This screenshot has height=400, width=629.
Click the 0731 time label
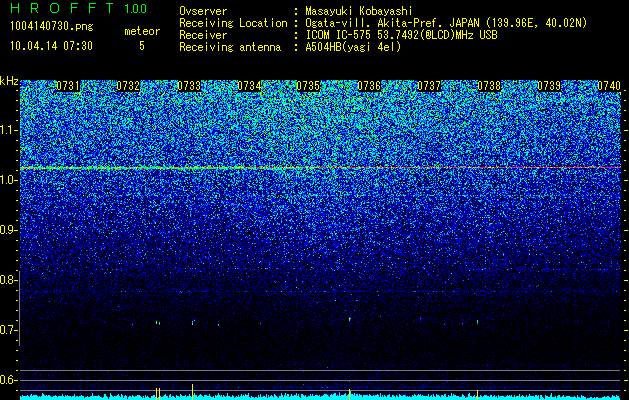pos(68,86)
